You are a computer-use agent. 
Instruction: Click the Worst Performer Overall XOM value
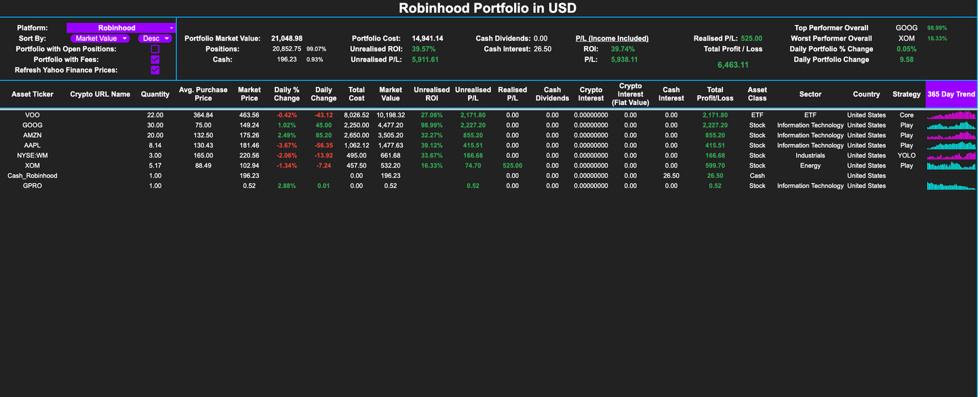pyautogui.click(x=907, y=39)
